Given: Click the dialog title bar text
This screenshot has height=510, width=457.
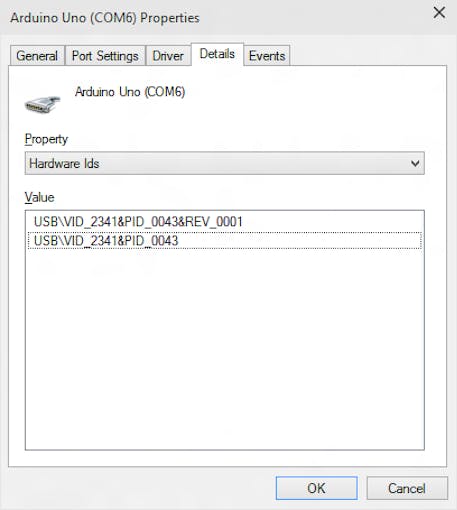Looking at the screenshot, I should pos(105,18).
